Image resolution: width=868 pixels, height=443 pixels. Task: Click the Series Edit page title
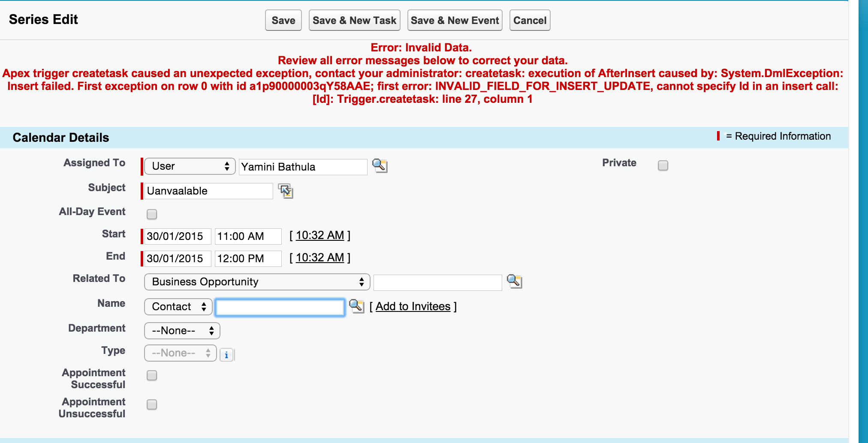point(43,19)
